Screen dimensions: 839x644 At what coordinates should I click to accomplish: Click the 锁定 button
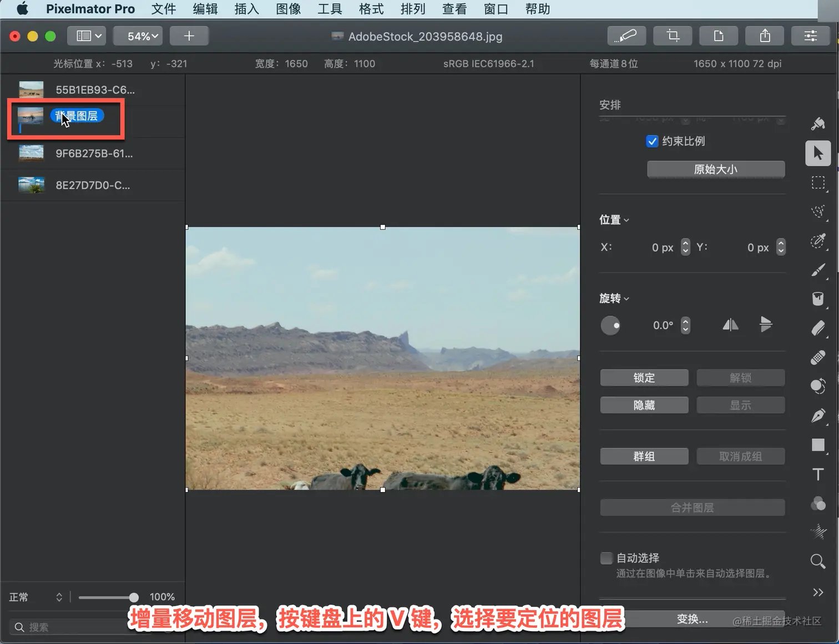coord(644,378)
